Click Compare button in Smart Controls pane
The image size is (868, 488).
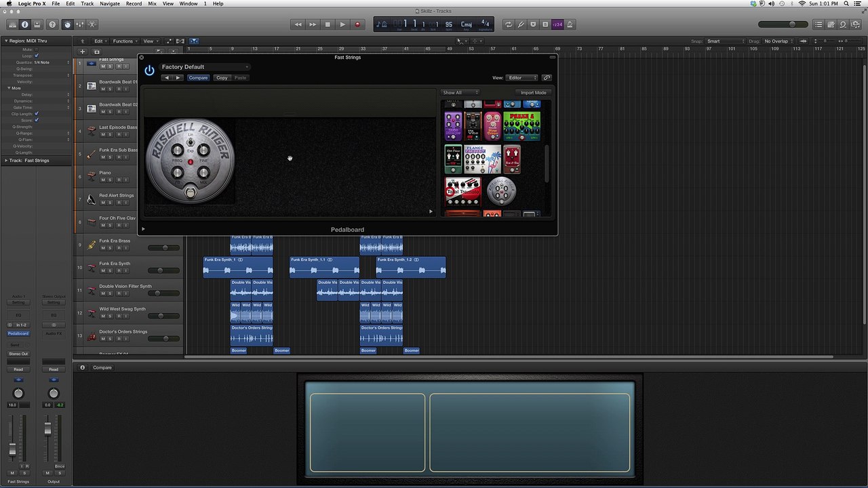pos(102,367)
